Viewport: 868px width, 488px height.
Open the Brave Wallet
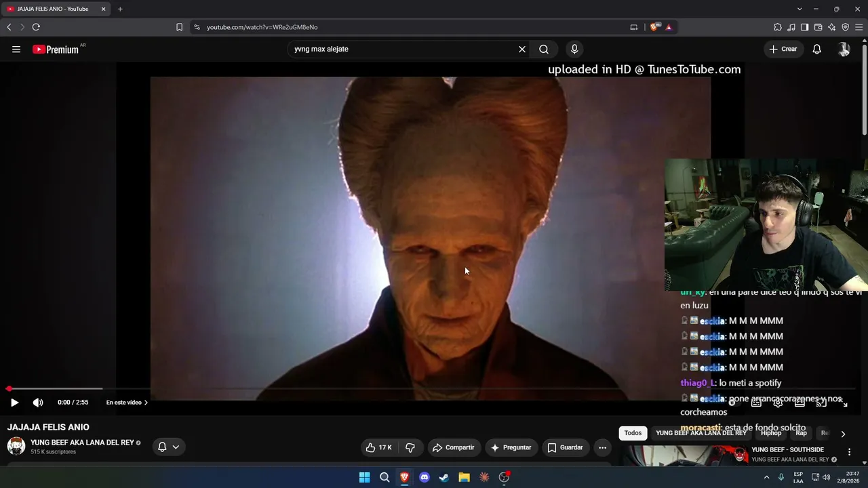coord(818,27)
